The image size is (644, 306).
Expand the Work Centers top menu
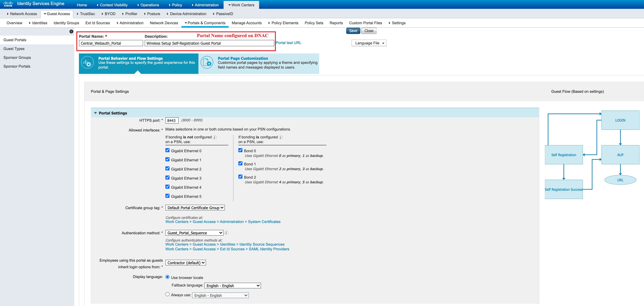241,5
